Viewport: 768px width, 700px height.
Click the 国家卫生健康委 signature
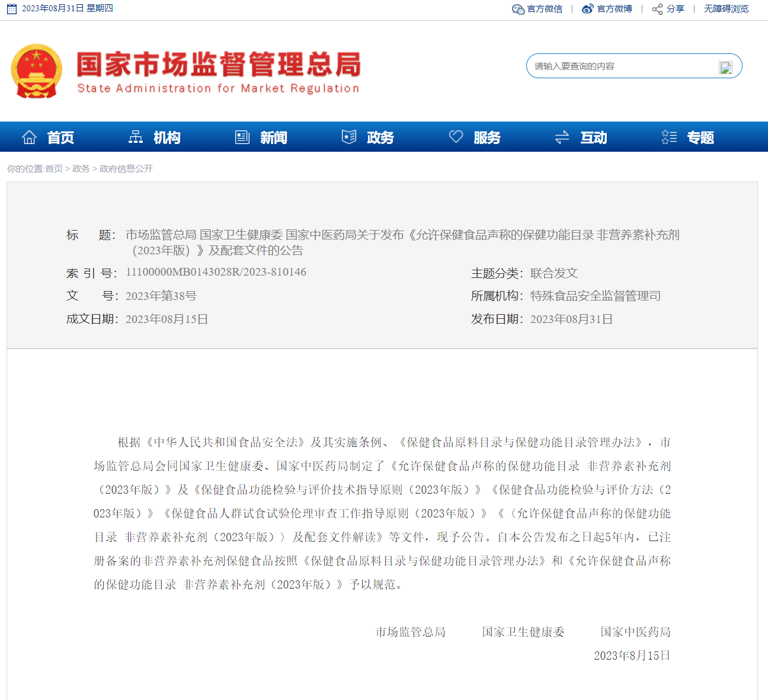(523, 632)
